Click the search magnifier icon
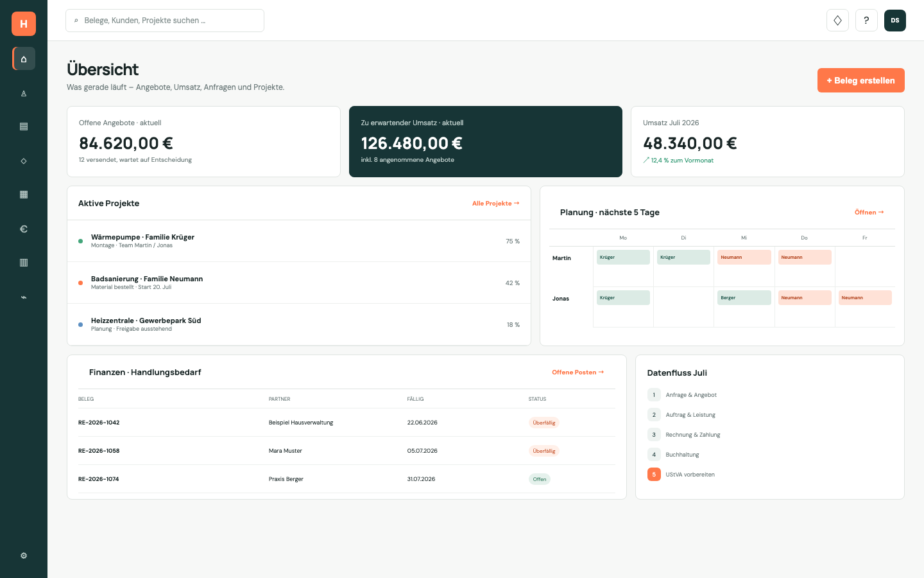Image resolution: width=924 pixels, height=578 pixels. tap(76, 21)
